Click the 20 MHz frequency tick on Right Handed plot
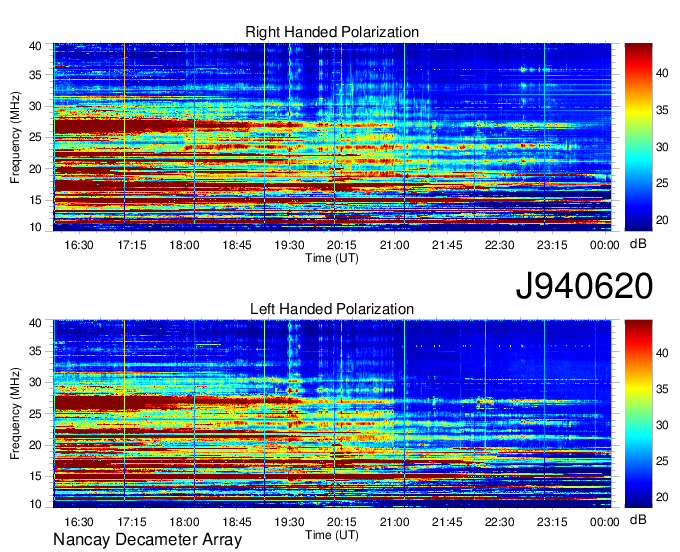The width and height of the screenshot is (680, 552). (x=35, y=169)
